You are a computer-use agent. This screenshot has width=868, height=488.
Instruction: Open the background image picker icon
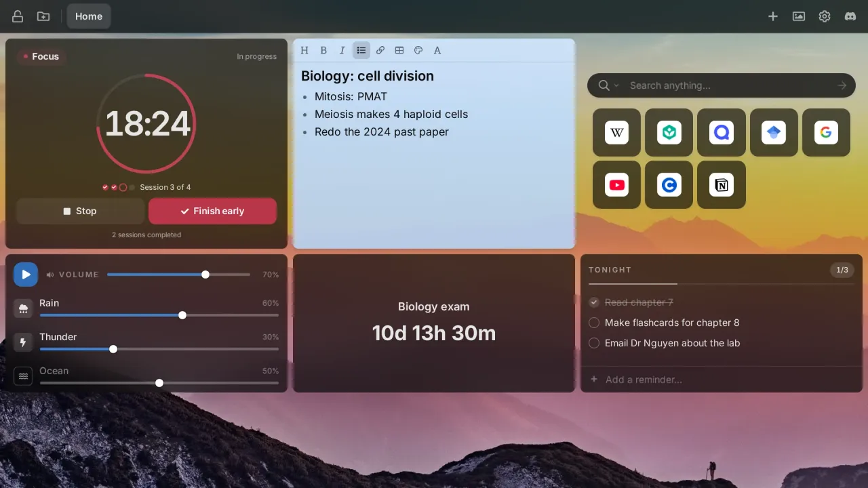coord(799,16)
